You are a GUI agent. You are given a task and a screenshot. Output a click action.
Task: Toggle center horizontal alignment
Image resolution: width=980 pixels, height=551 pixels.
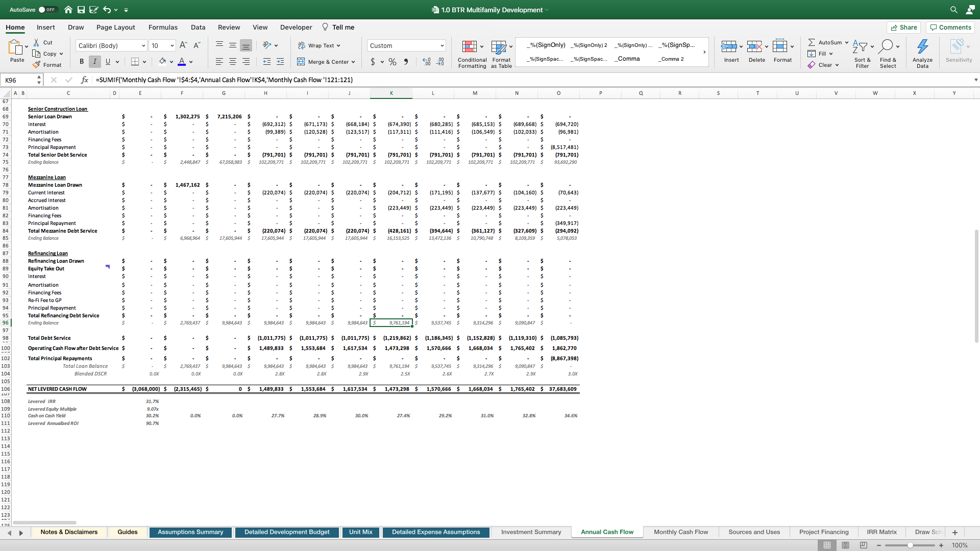pos(232,62)
